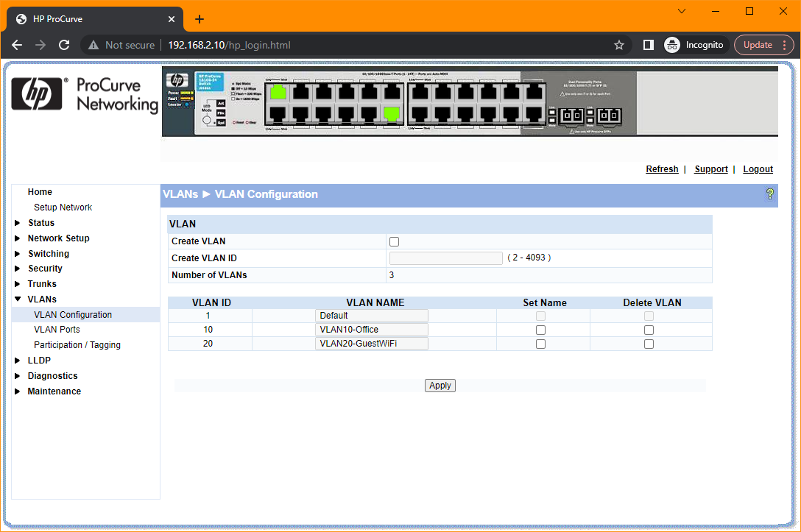Open the help icon on VLAN Configuration bar
The height and width of the screenshot is (532, 801).
(770, 194)
